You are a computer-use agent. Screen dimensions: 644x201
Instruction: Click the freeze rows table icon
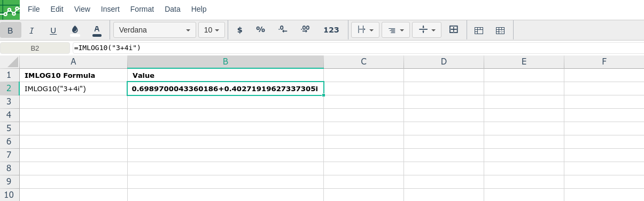[x=479, y=30]
